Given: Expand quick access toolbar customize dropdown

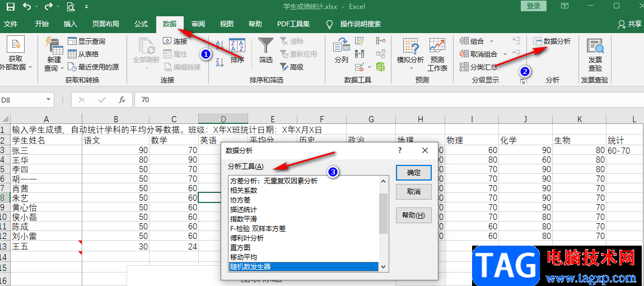Looking at the screenshot, I should (x=86, y=7).
